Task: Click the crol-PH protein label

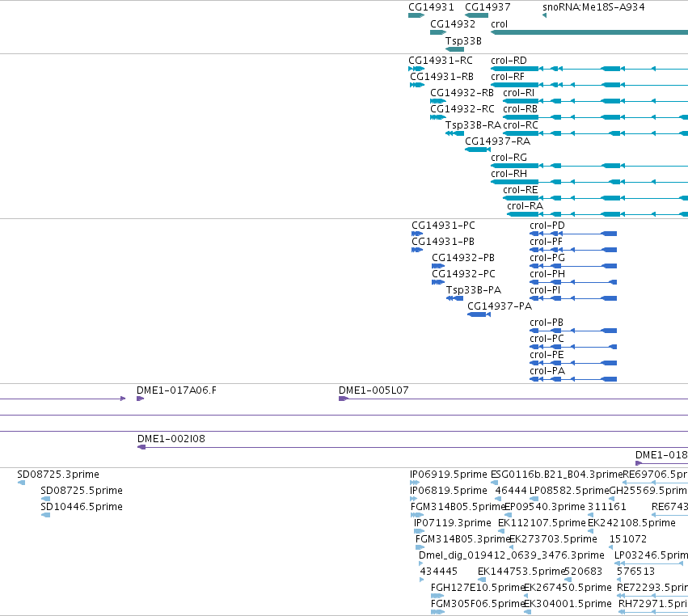Action: [x=547, y=274]
